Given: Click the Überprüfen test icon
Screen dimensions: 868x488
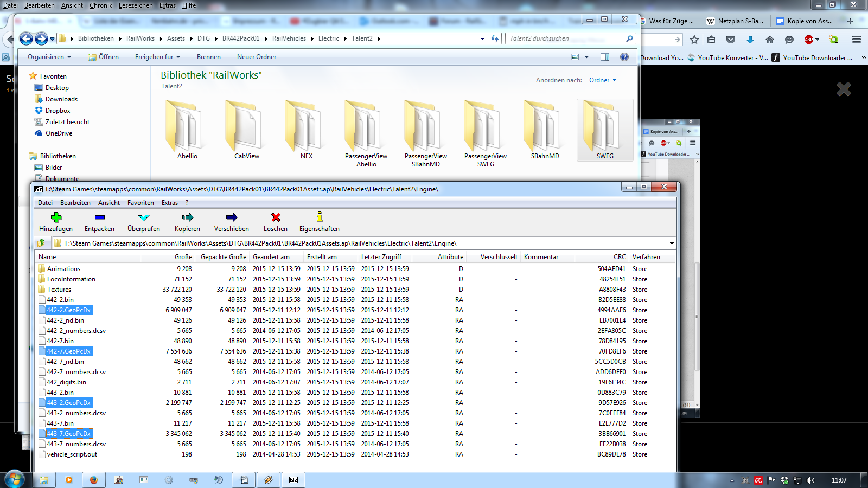Looking at the screenshot, I should pyautogui.click(x=144, y=217).
